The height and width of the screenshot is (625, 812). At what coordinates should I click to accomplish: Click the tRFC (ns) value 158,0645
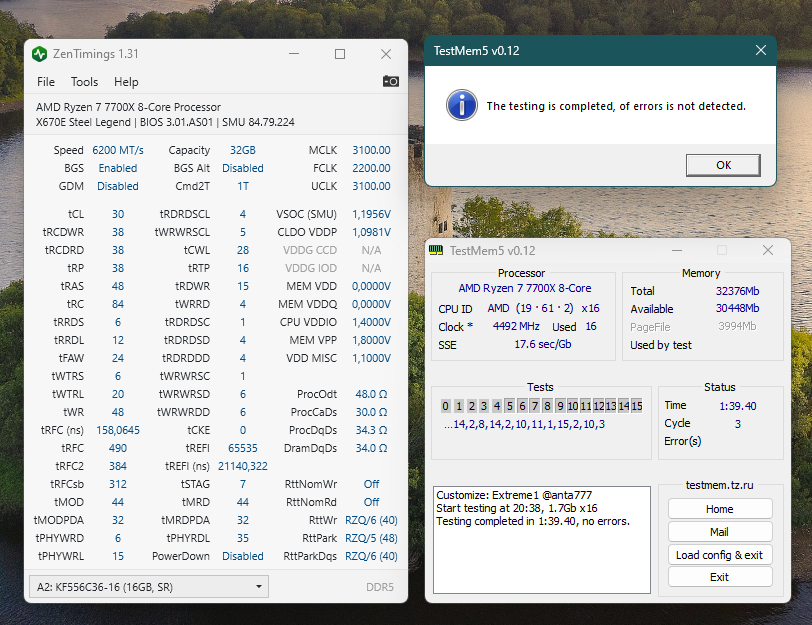[x=118, y=430]
